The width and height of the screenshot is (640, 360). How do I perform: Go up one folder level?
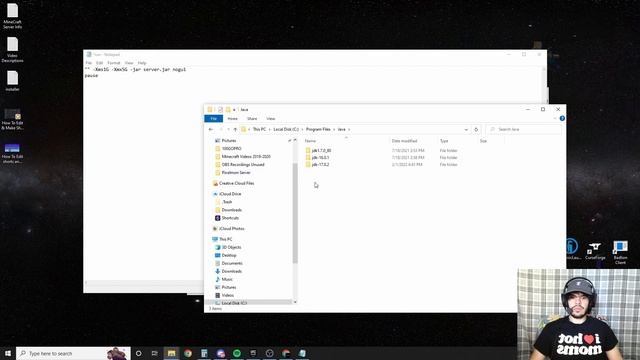point(235,129)
